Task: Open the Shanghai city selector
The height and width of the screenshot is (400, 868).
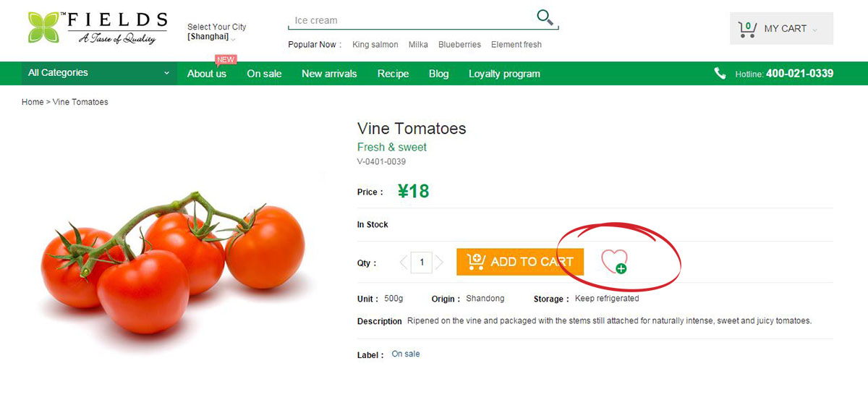Action: [210, 36]
